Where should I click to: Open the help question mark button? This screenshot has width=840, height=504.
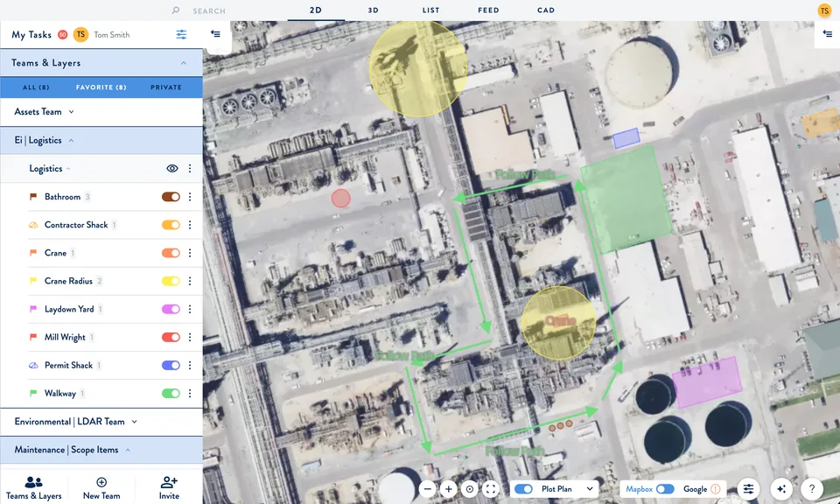click(x=812, y=489)
